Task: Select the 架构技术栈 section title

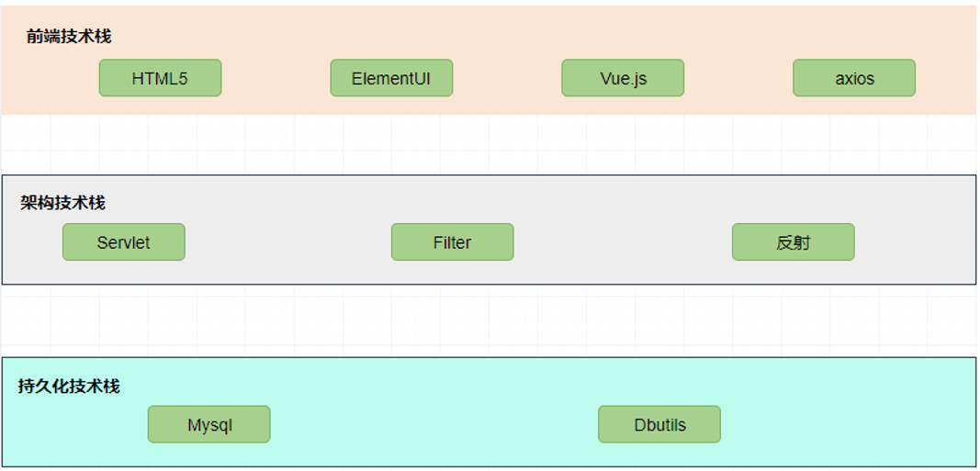Action: (x=63, y=202)
